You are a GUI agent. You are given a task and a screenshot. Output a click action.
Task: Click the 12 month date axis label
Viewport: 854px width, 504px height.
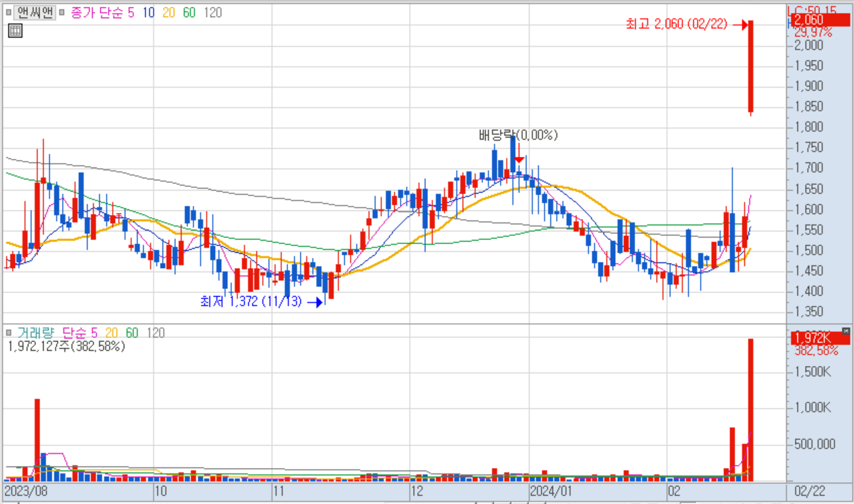(x=416, y=490)
